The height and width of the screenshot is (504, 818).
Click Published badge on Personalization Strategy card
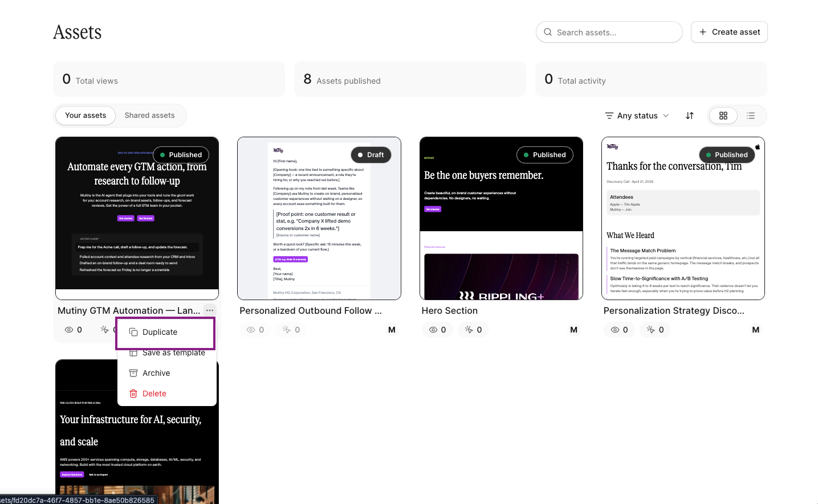[727, 155]
